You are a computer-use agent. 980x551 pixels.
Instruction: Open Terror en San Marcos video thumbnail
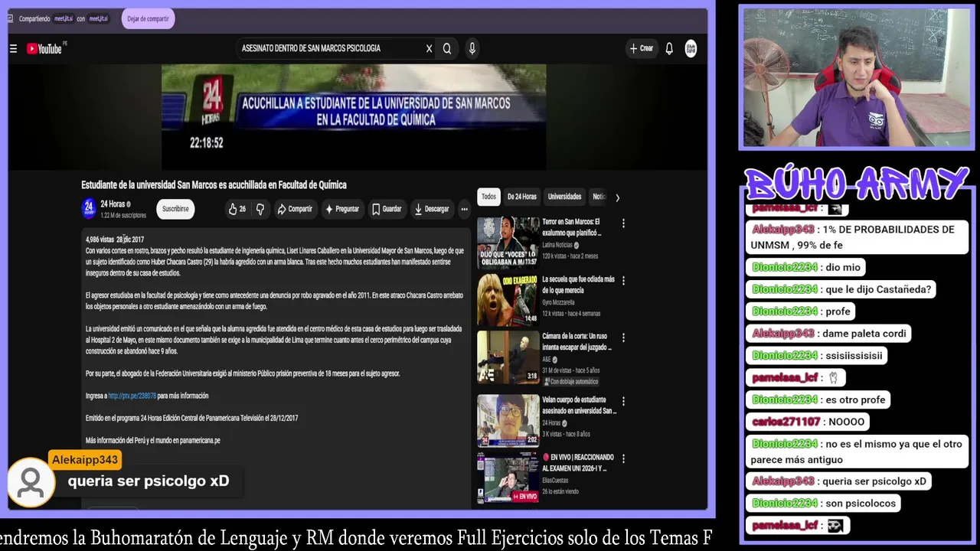(x=508, y=243)
